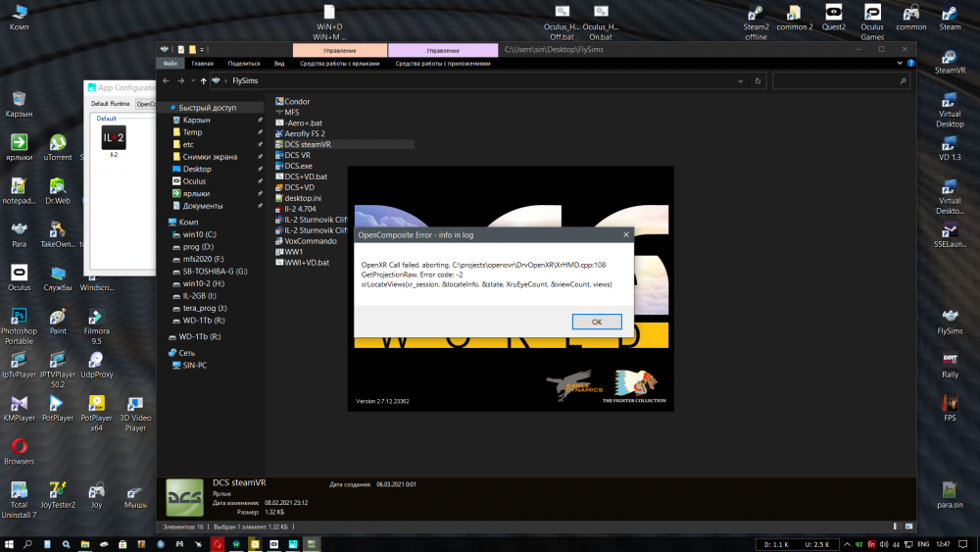Open the Поделиться ribbon tab

pos(244,63)
